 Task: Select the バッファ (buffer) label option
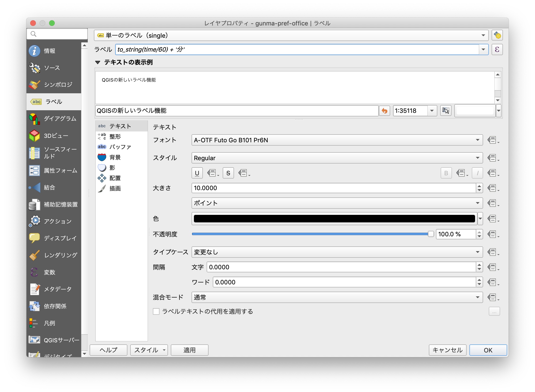[x=120, y=147]
